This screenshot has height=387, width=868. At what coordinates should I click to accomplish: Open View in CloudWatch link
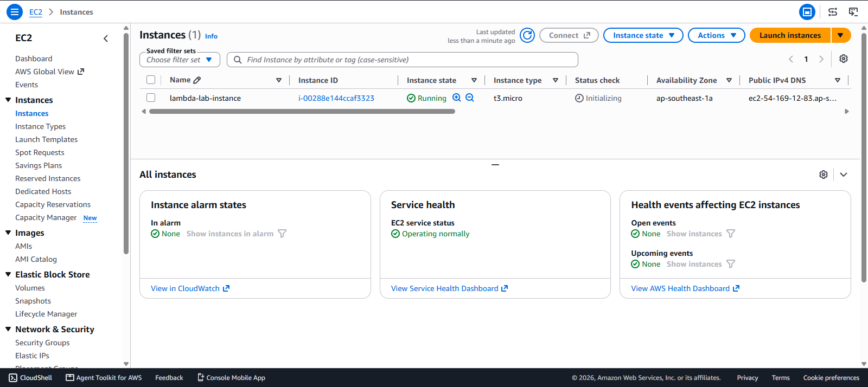click(190, 288)
